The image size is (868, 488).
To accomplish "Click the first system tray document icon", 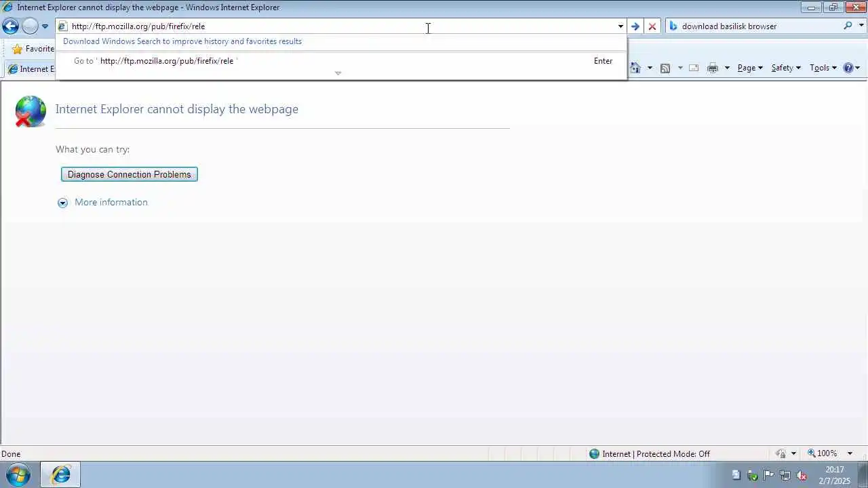I will [x=736, y=475].
